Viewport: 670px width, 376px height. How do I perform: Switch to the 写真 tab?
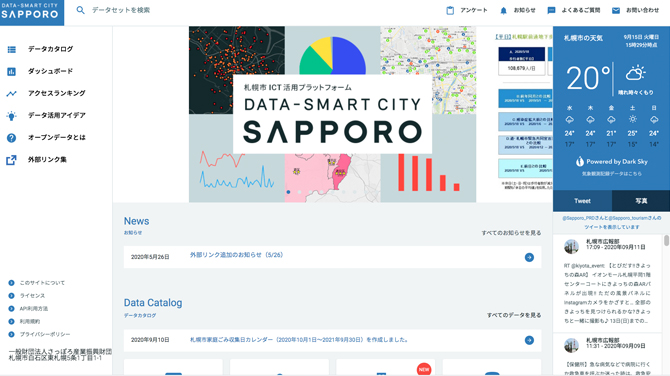pyautogui.click(x=641, y=201)
